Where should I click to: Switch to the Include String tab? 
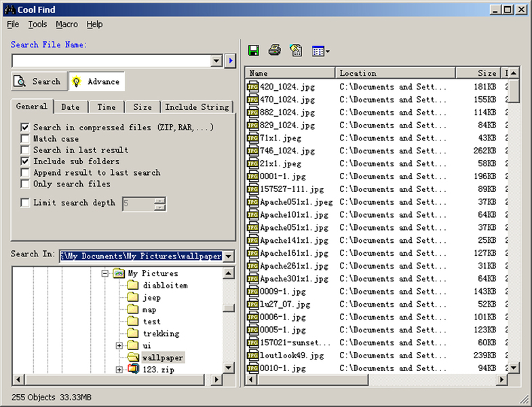197,107
